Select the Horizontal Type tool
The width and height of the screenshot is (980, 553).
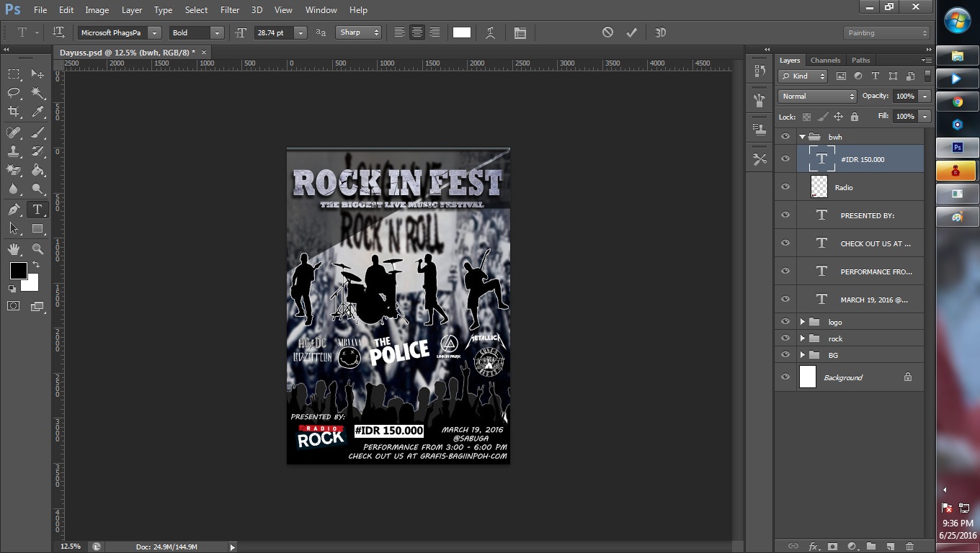tap(37, 208)
